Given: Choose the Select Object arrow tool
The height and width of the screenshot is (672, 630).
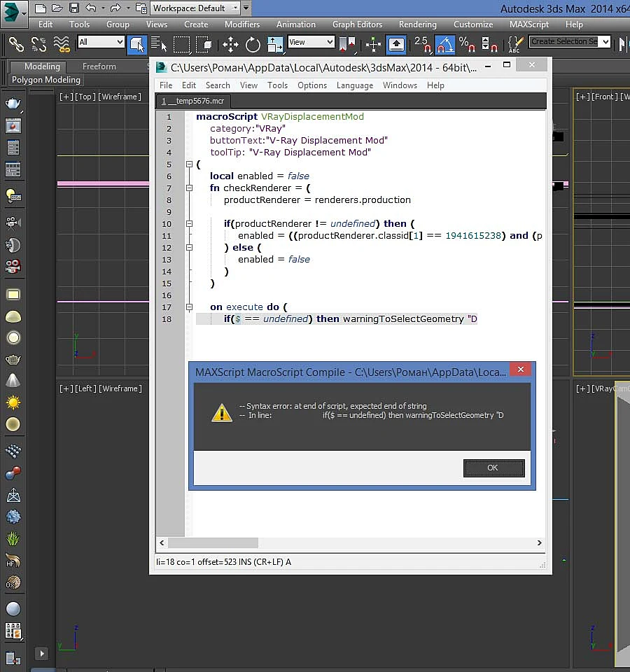Looking at the screenshot, I should point(136,43).
